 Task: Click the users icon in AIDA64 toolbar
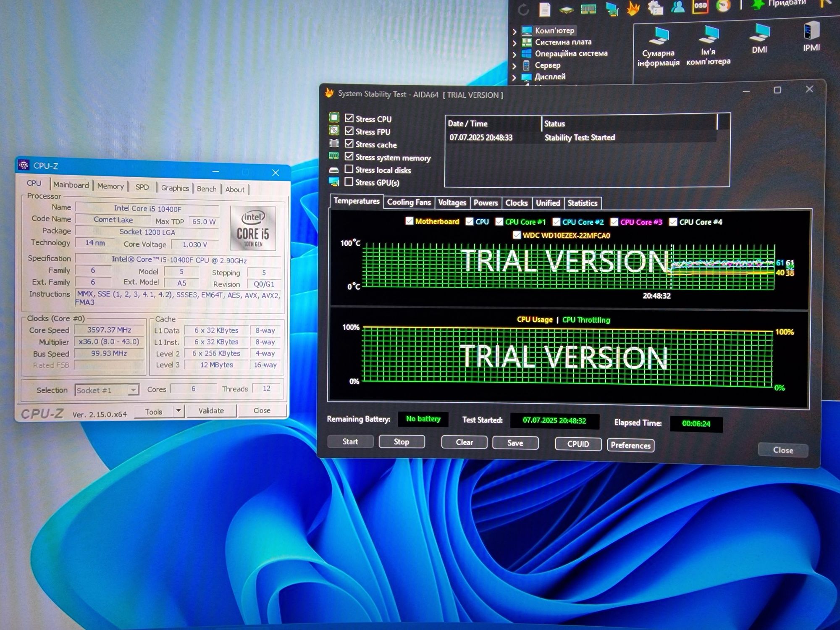point(678,6)
